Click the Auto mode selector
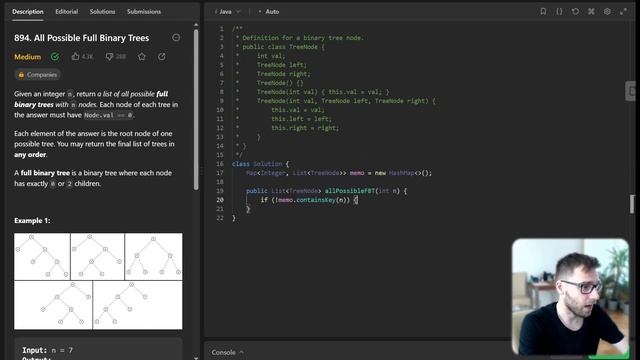 (x=269, y=11)
